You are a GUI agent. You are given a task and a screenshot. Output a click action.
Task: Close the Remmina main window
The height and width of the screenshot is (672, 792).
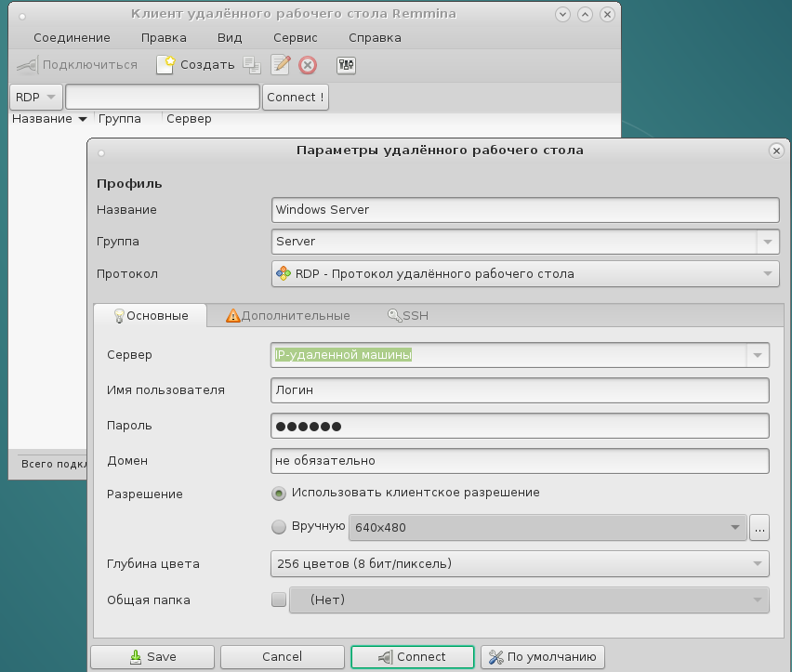coord(607,15)
